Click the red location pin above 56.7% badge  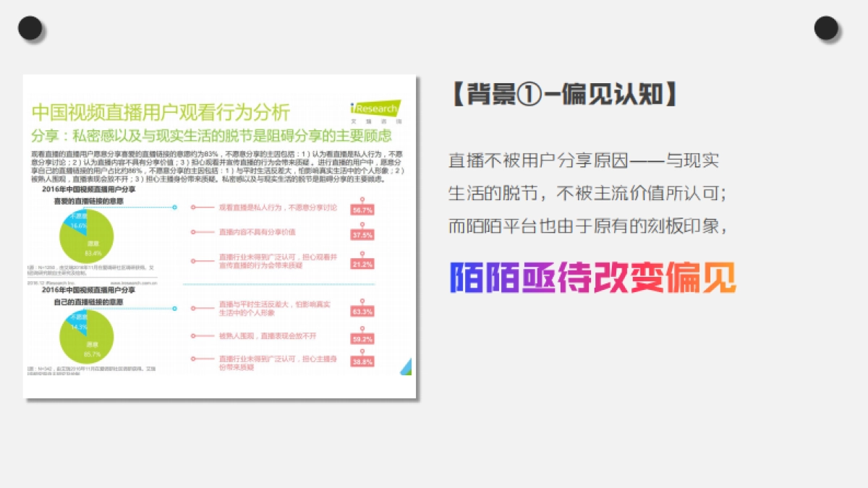(x=361, y=199)
